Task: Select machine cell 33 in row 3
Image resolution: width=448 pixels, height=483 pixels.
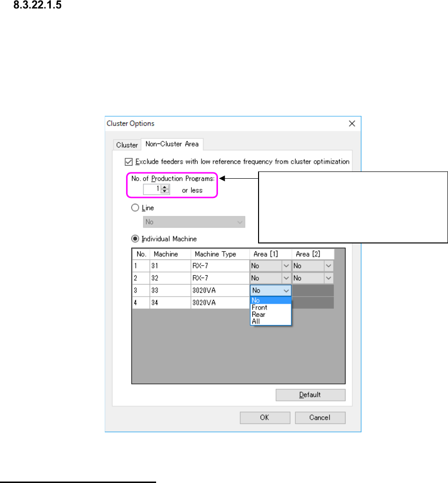Action: click(x=170, y=290)
